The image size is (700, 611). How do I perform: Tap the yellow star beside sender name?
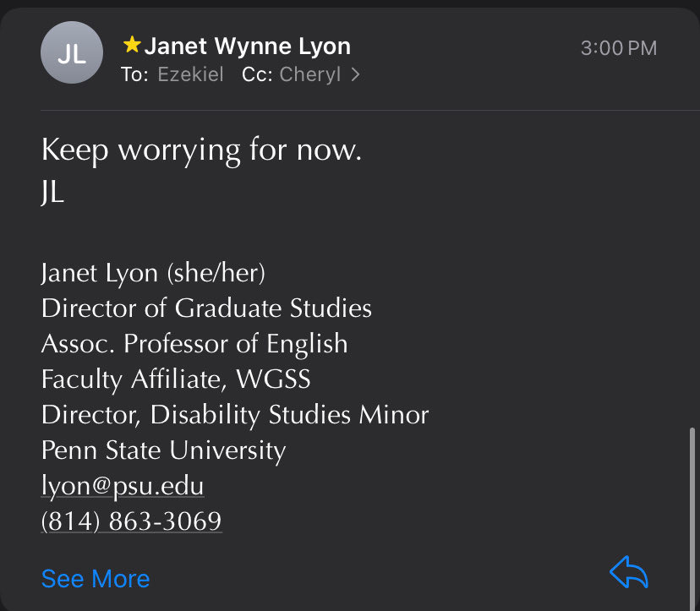coord(132,46)
